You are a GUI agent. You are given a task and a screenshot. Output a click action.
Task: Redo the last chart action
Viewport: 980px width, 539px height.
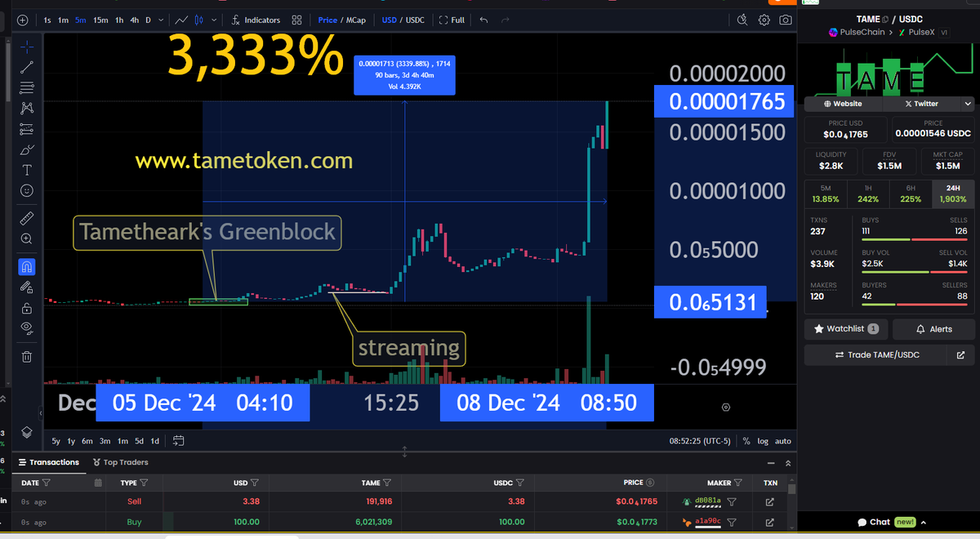[x=506, y=20]
